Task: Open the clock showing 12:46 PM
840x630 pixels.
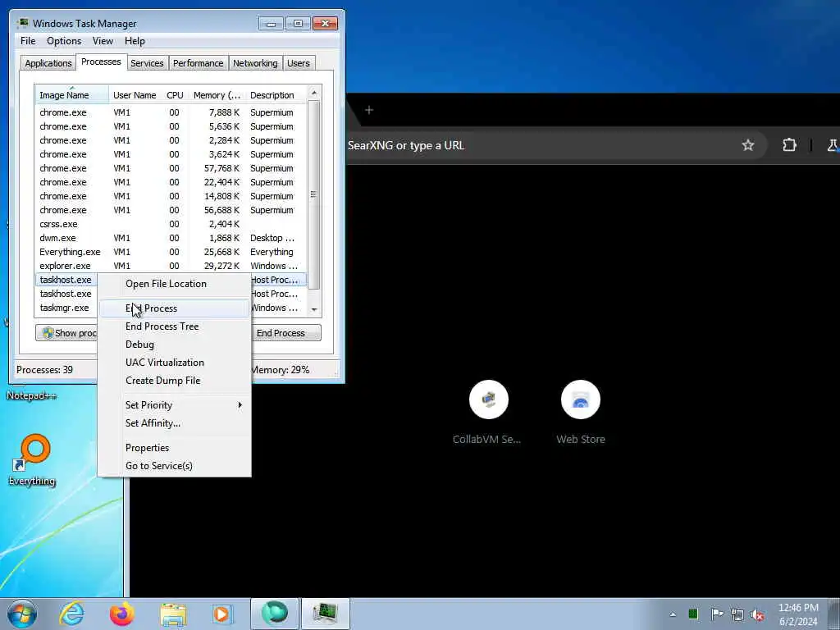Action: [x=798, y=614]
